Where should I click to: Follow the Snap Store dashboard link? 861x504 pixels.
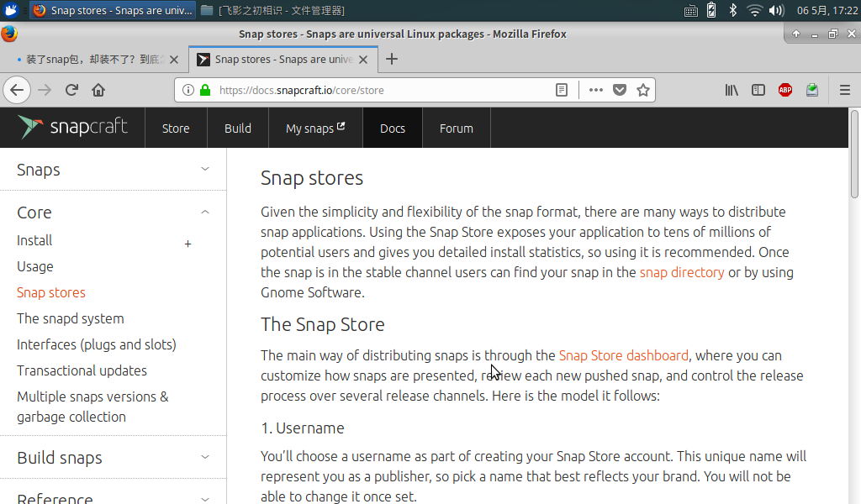624,355
